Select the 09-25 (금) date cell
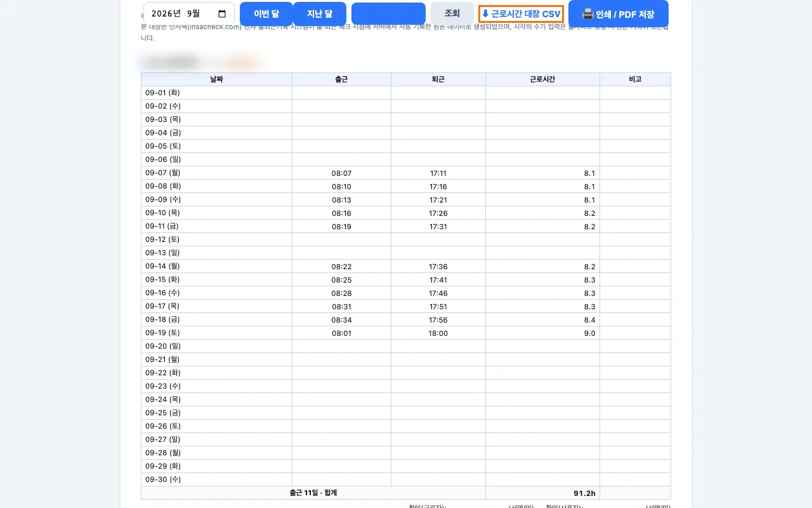The width and height of the screenshot is (812, 508). pos(216,413)
